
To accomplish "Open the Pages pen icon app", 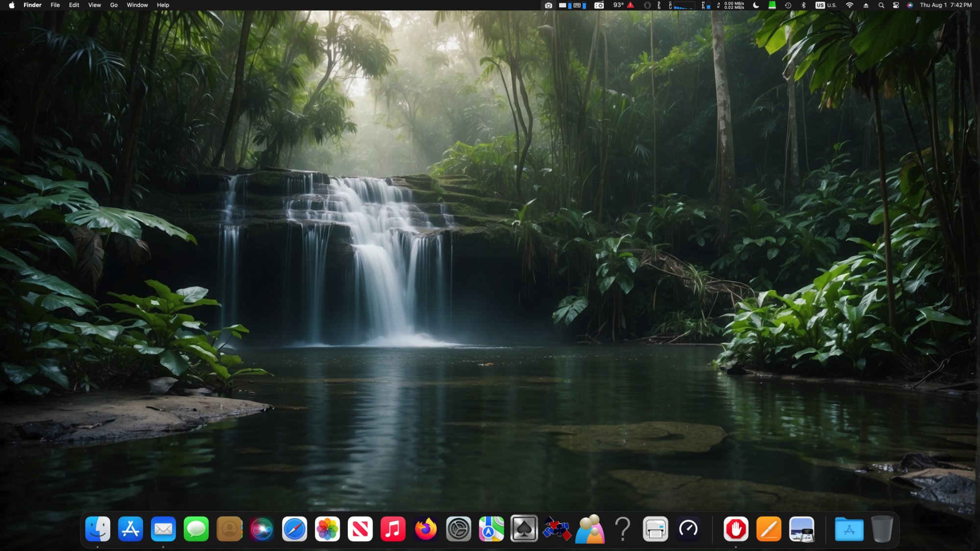I will pyautogui.click(x=768, y=529).
